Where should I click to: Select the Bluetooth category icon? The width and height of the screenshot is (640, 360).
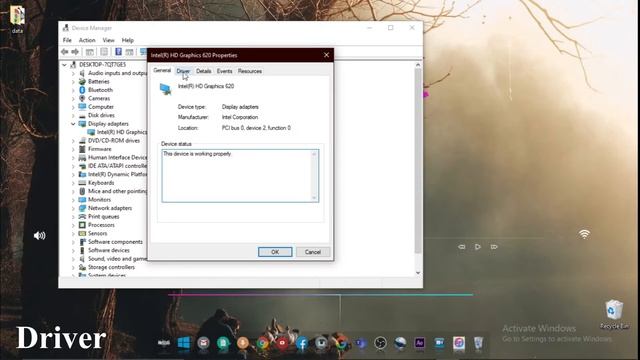click(x=82, y=90)
